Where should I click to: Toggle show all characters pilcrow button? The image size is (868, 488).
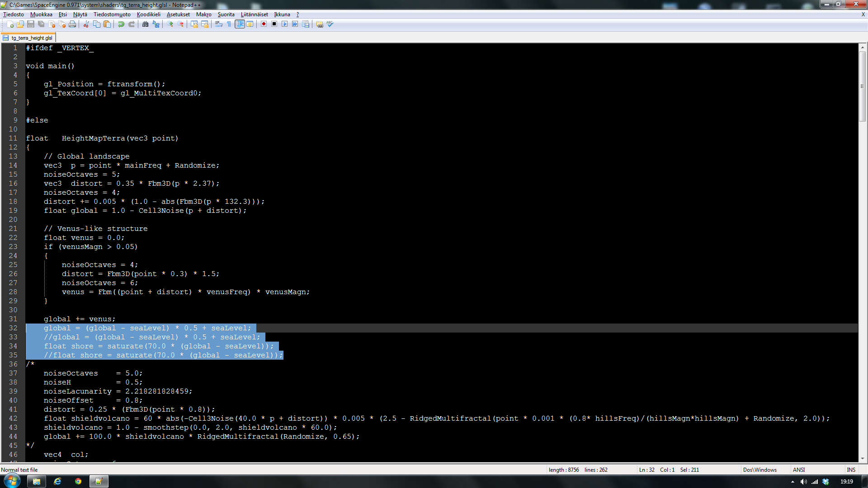229,24
